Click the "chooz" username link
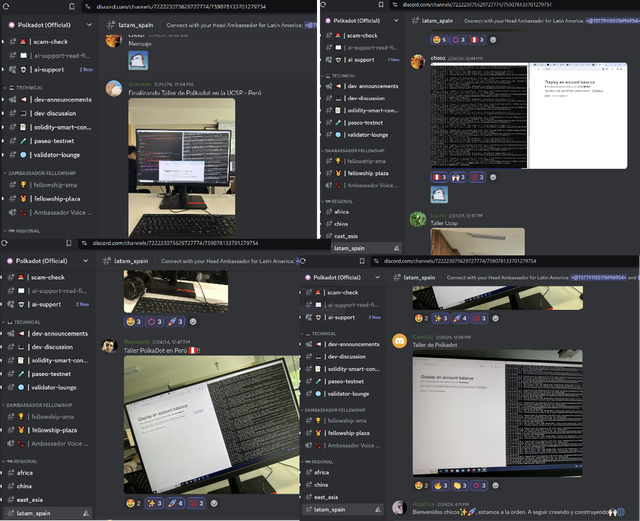 coord(438,59)
